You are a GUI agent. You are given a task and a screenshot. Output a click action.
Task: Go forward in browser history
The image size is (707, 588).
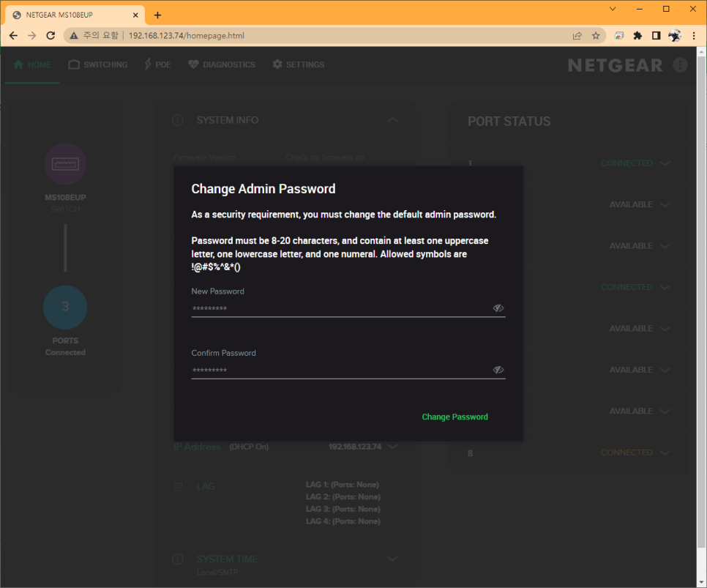(32, 36)
